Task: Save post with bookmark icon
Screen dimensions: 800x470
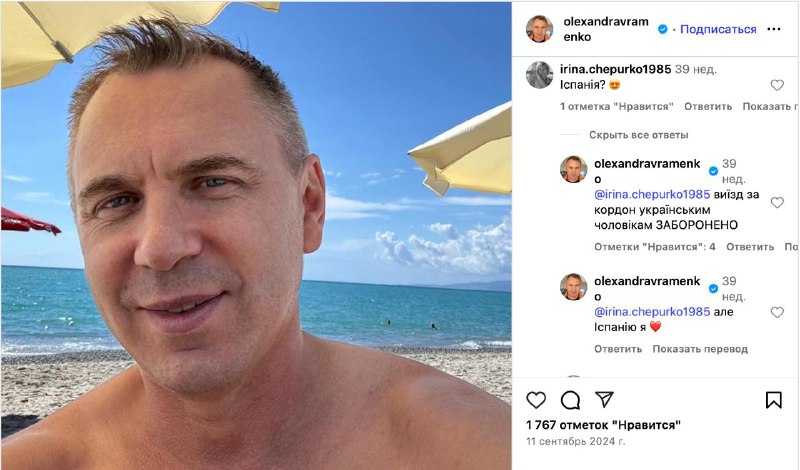Action: [773, 400]
